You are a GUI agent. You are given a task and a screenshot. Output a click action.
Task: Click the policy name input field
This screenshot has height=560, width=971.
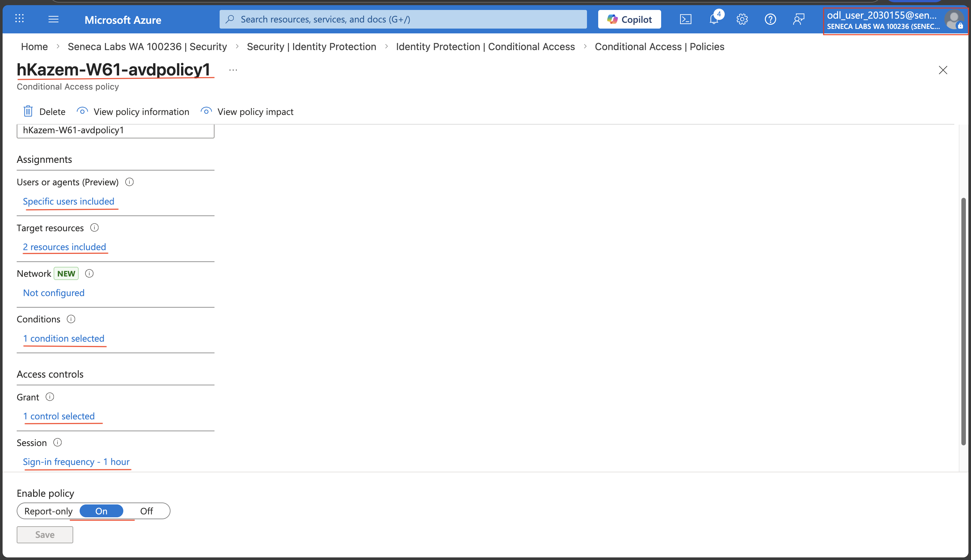(x=115, y=131)
